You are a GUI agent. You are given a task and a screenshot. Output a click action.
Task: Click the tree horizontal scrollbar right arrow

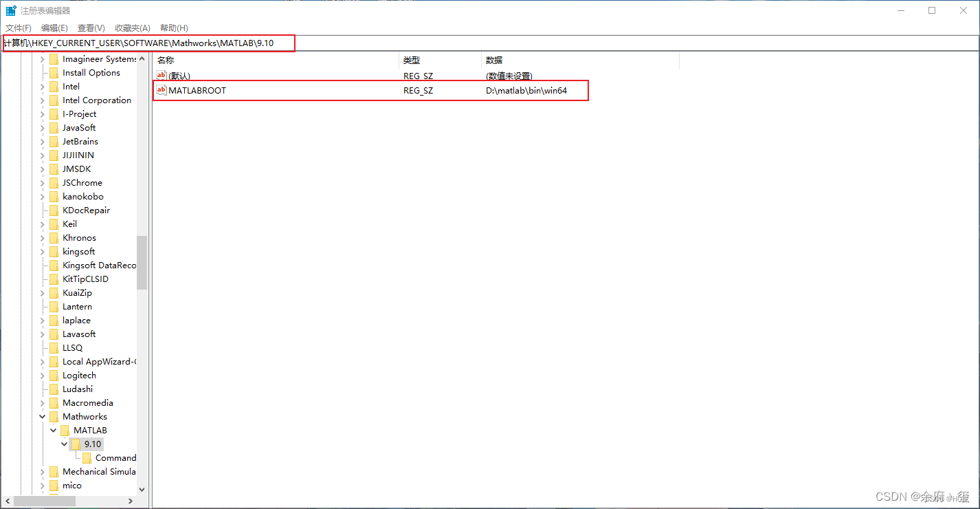(131, 501)
